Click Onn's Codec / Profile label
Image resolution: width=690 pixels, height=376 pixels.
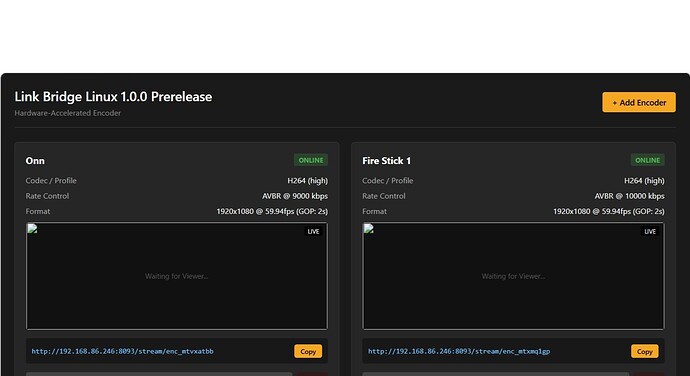tap(51, 181)
